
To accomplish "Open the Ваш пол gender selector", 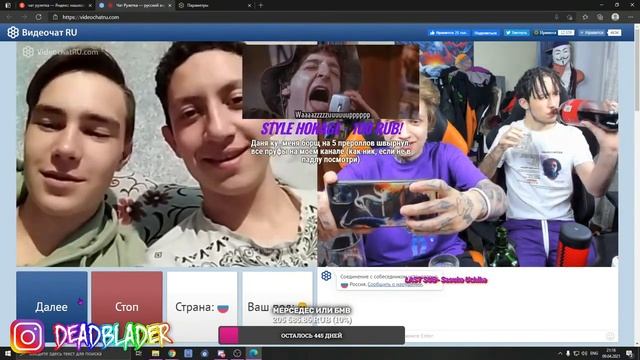I will [x=277, y=307].
